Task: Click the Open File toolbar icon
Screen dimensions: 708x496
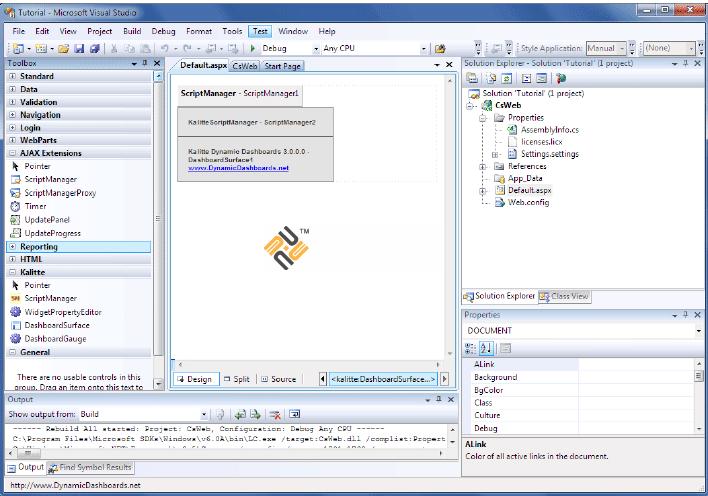Action: [x=63, y=48]
